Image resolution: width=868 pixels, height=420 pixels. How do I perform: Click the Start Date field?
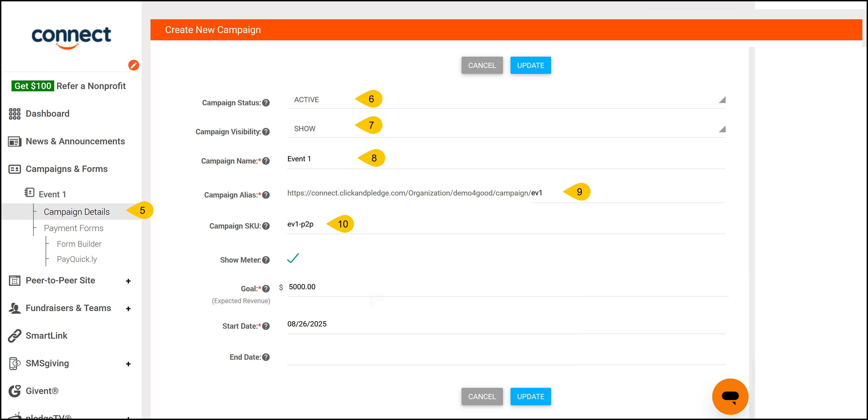coord(506,324)
